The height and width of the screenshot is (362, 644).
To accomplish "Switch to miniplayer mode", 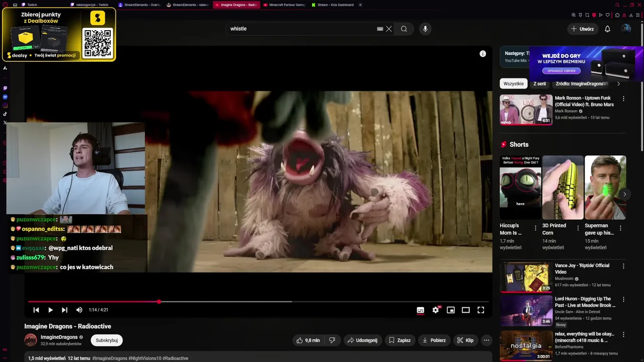I will tap(451, 310).
